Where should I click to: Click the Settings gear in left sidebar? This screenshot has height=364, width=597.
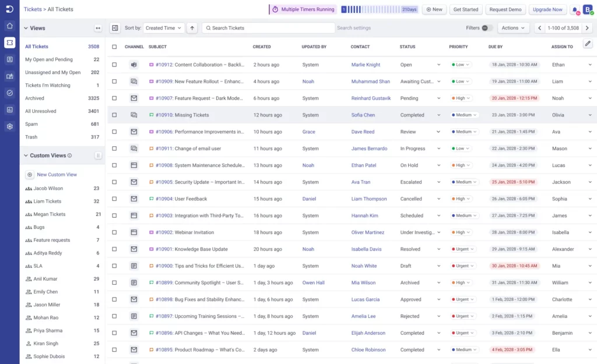pyautogui.click(x=9, y=126)
